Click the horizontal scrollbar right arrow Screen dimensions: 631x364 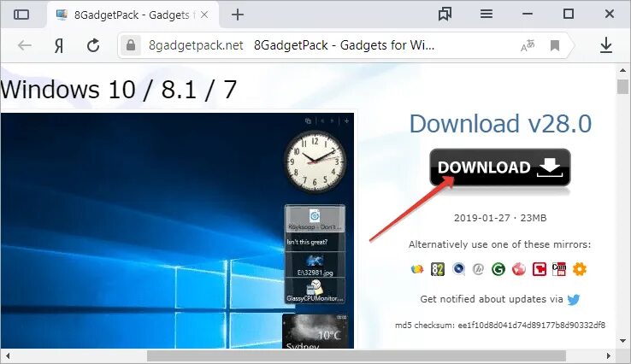pos(609,356)
